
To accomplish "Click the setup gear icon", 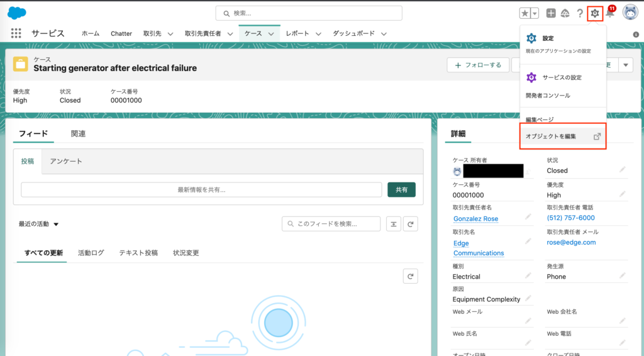I will (595, 13).
